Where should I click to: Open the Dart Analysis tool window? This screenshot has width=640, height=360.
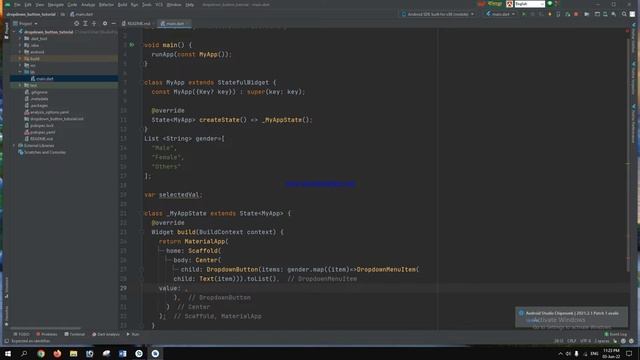pyautogui.click(x=106, y=334)
